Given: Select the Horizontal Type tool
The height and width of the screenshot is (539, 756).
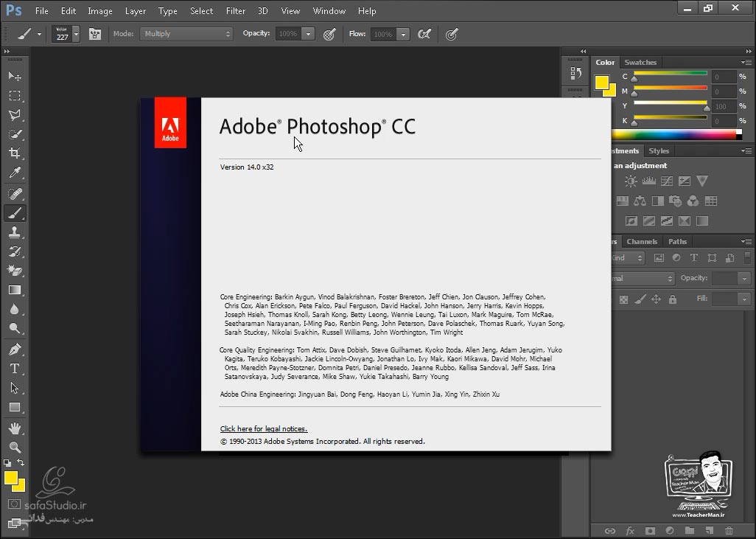Looking at the screenshot, I should click(15, 369).
